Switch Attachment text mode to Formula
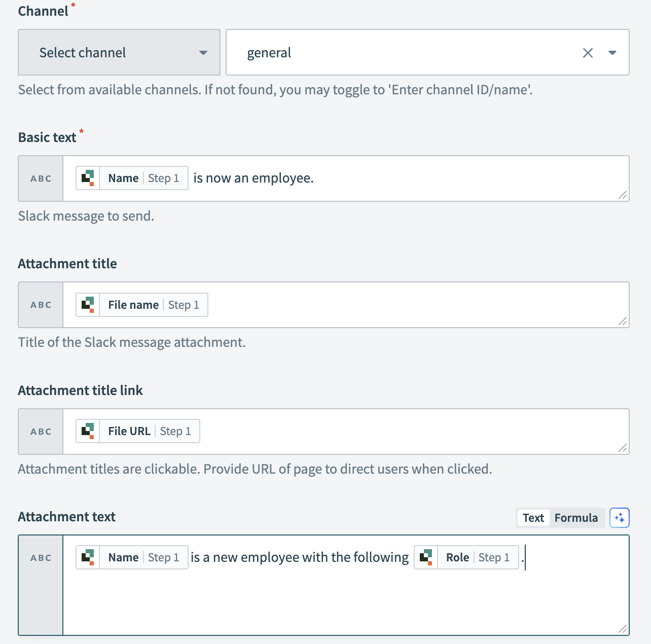 [576, 518]
